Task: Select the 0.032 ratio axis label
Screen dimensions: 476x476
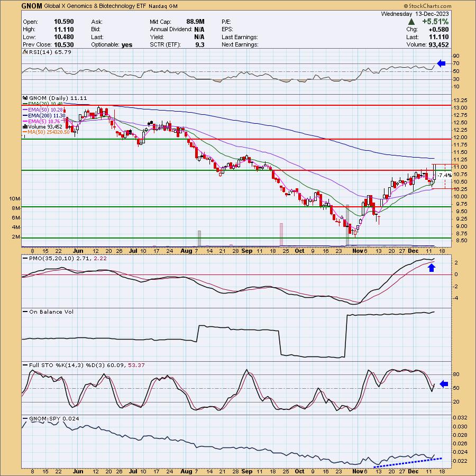Action: (460, 418)
